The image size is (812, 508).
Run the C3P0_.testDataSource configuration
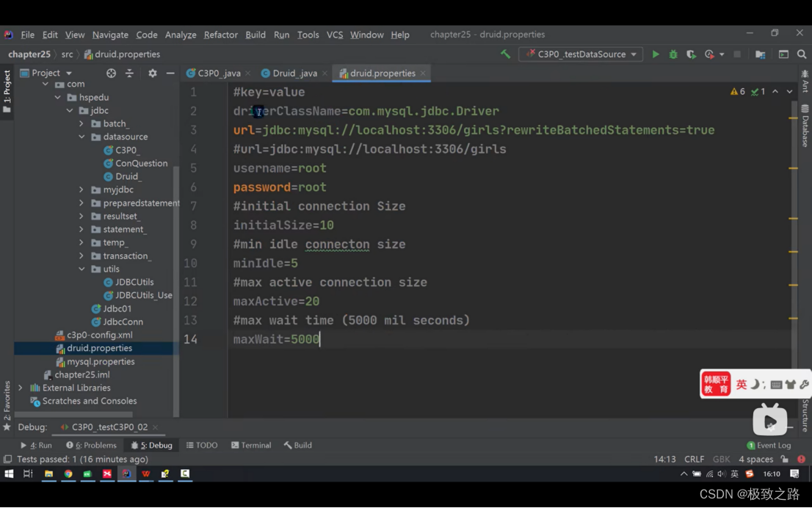656,54
